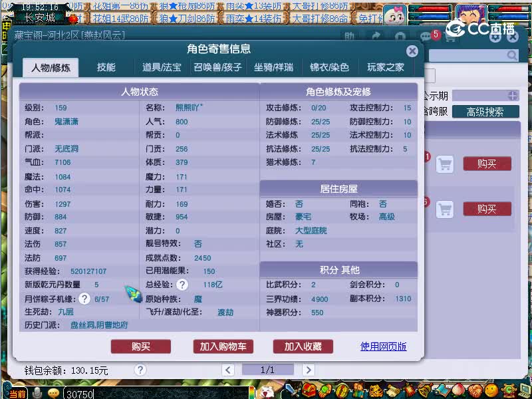The width and height of the screenshot is (532, 399).
Task: Click the shopping cart icon beside second 购买
Action: 445,209
